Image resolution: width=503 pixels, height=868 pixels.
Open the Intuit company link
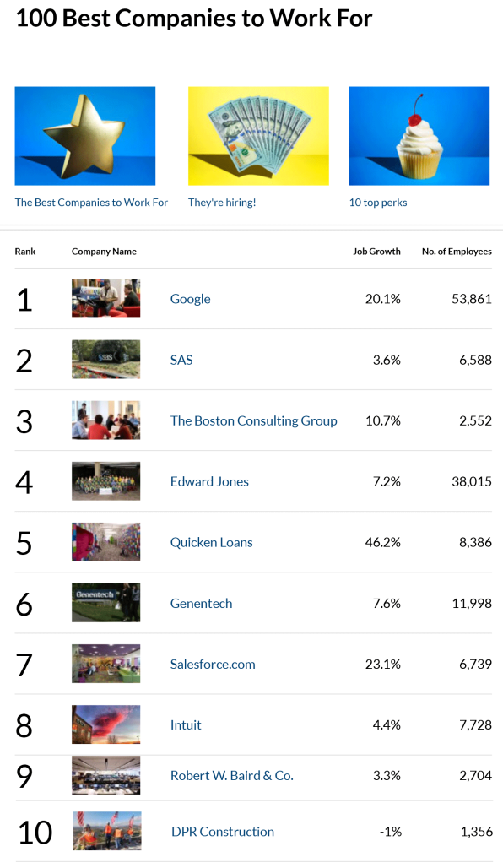185,724
